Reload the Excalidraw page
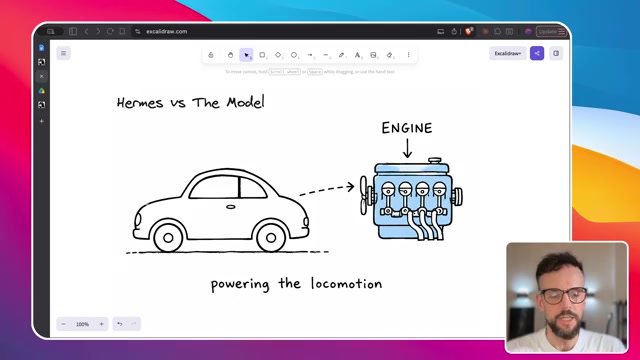Viewport: 640px width, 360px height. [x=110, y=31]
